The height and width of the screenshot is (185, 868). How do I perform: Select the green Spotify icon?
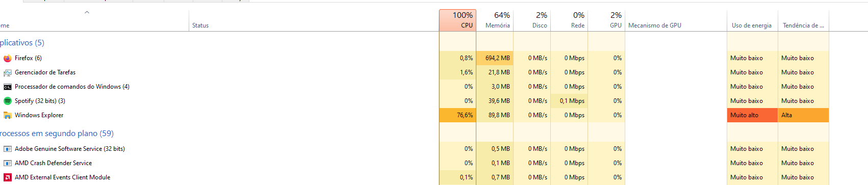coord(8,101)
